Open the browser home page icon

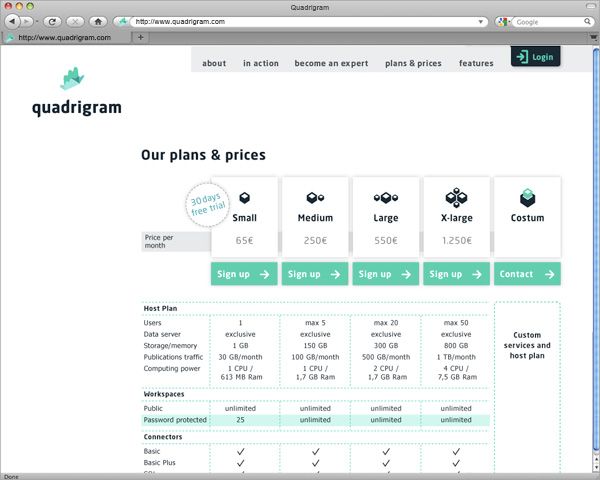(98, 21)
